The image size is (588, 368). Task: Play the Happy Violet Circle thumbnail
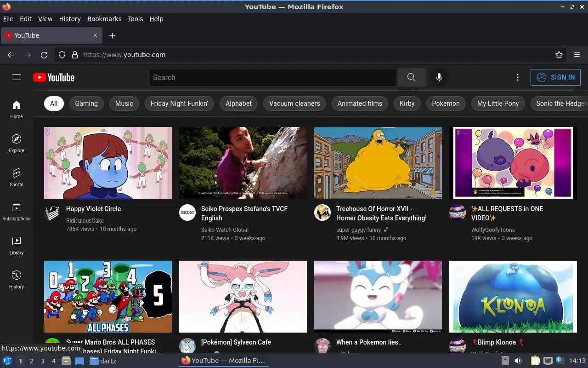click(108, 163)
